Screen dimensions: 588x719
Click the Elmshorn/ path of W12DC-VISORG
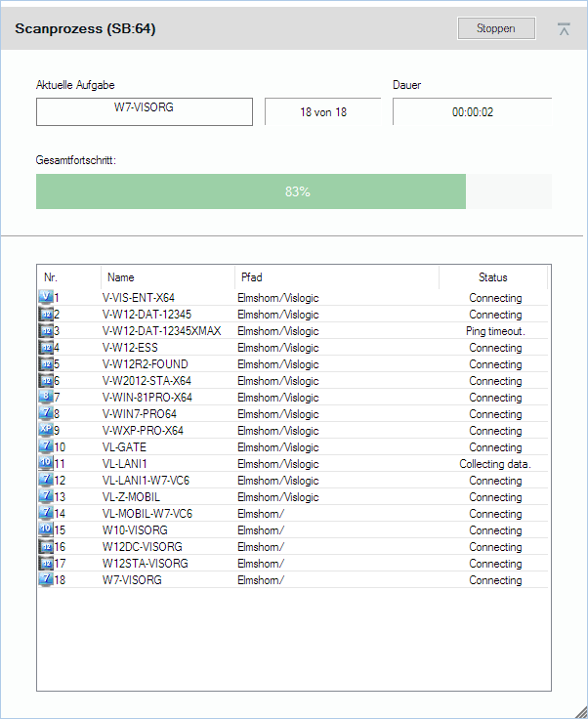pos(261,547)
